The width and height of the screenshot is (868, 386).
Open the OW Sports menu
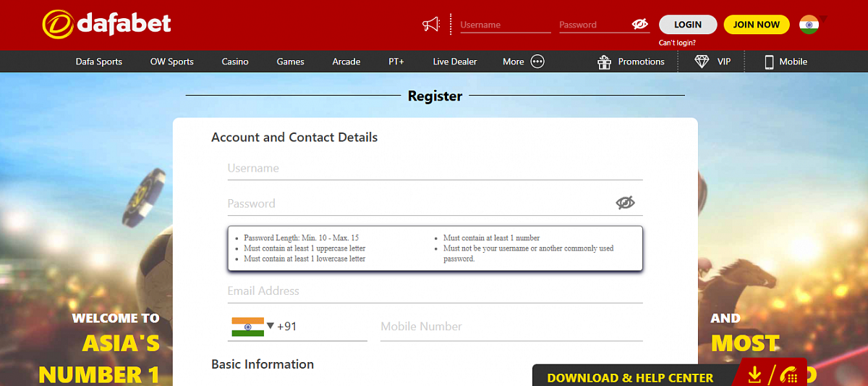[x=172, y=62]
